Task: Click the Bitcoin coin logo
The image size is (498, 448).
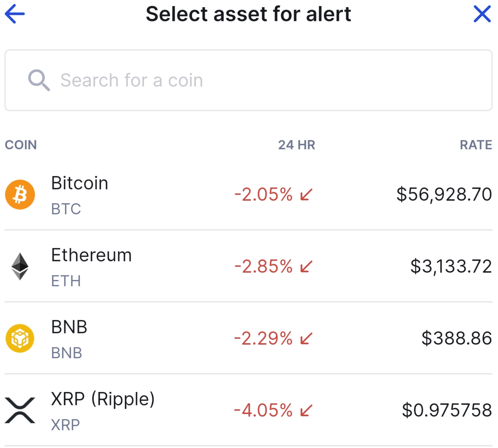Action: (20, 194)
